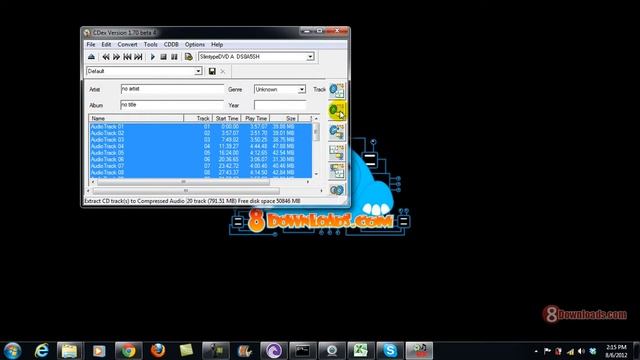Start playback with the Play button
The image size is (640, 360).
click(x=153, y=57)
